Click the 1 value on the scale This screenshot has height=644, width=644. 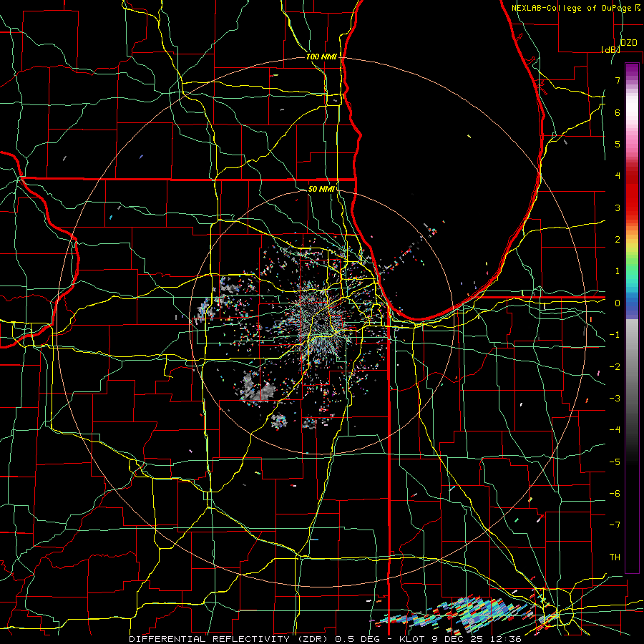(618, 271)
